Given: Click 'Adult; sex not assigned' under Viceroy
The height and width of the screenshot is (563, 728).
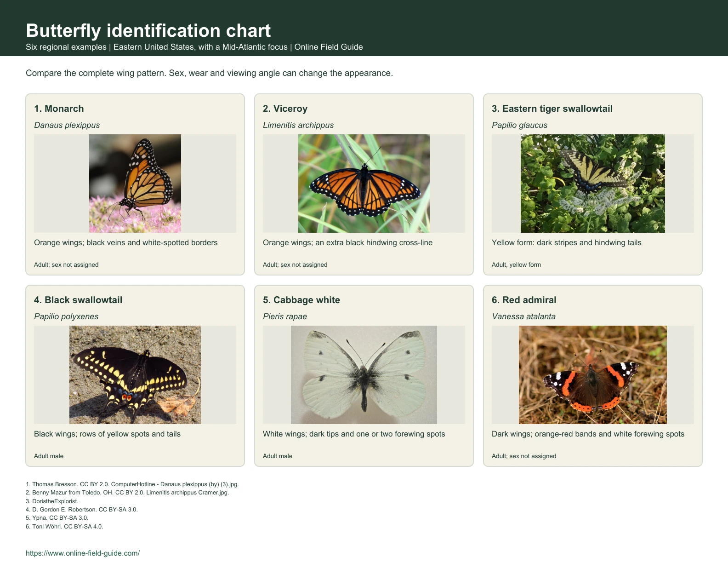Looking at the screenshot, I should tap(295, 264).
